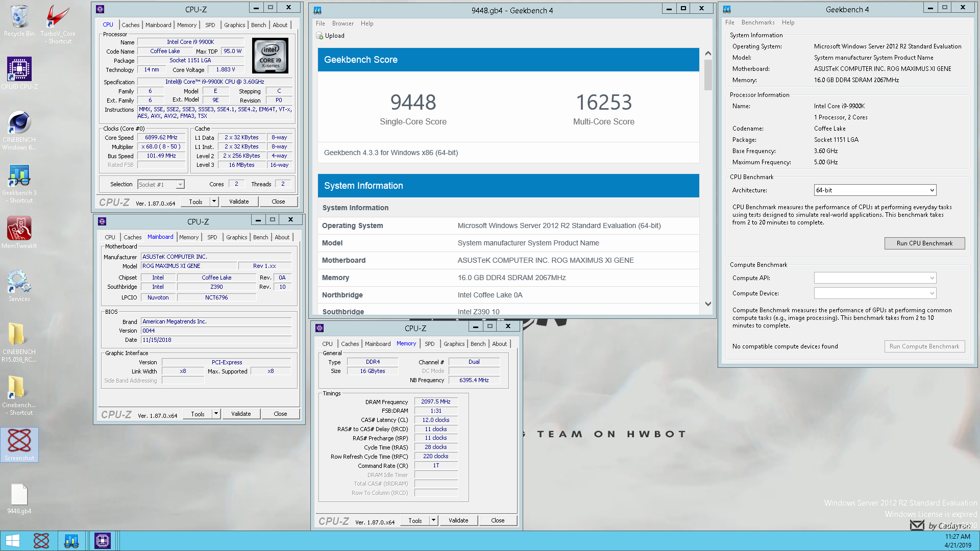Open the Recycle Bin desktop icon
Viewport: 980px width, 551px height.
[19, 20]
